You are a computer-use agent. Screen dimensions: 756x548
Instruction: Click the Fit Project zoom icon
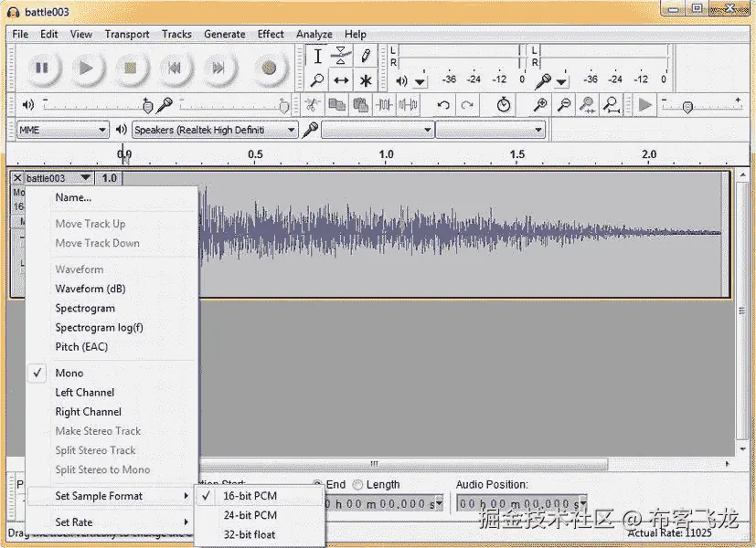tap(612, 104)
